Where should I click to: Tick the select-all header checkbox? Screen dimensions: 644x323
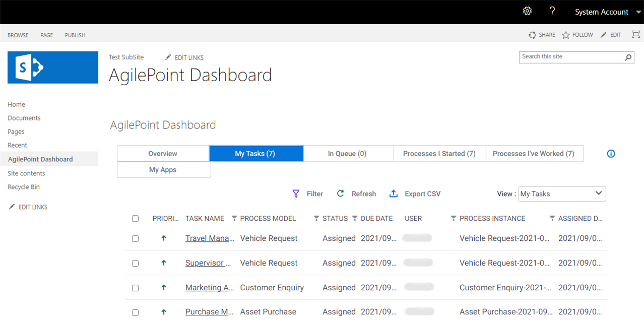(135, 219)
